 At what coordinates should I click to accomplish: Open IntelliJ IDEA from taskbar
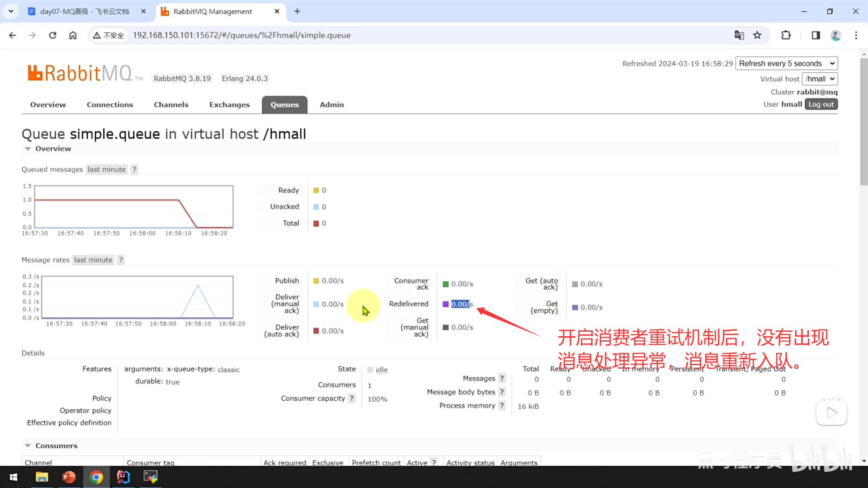coord(123,477)
